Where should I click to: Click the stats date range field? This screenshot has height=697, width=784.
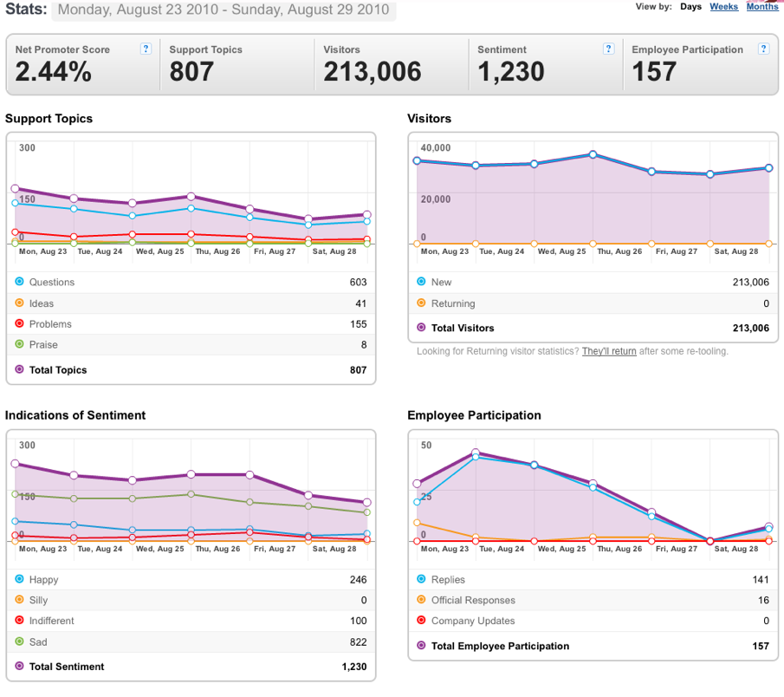pyautogui.click(x=224, y=10)
